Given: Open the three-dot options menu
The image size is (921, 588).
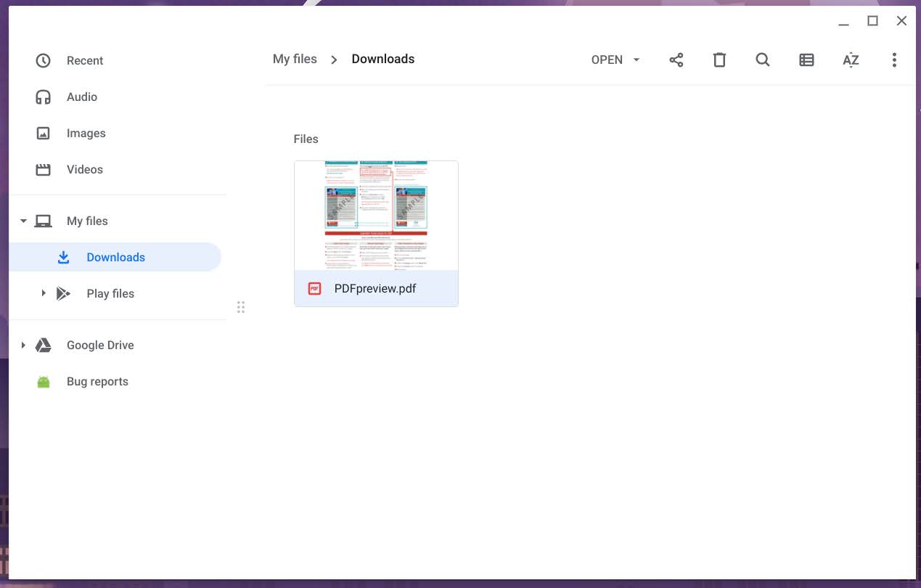Looking at the screenshot, I should [x=894, y=60].
